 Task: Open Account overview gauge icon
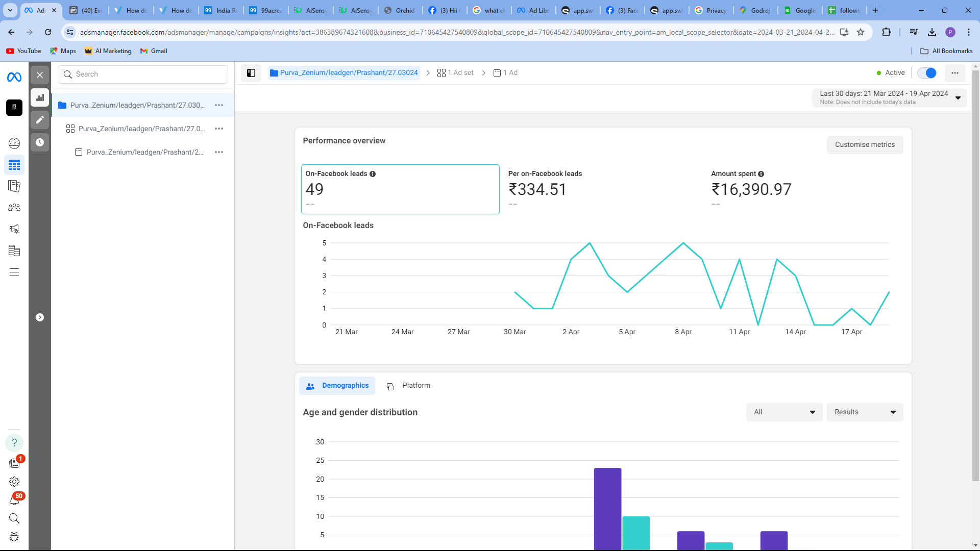[x=14, y=143]
